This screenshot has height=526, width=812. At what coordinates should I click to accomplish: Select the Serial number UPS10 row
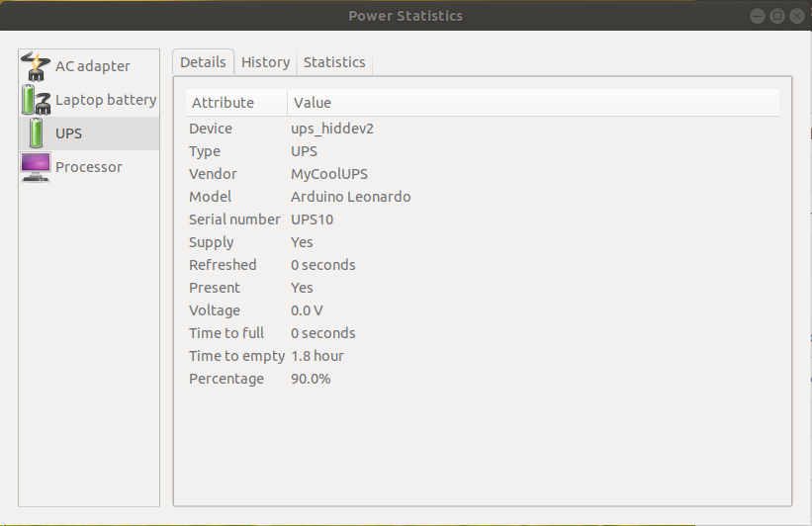312,219
